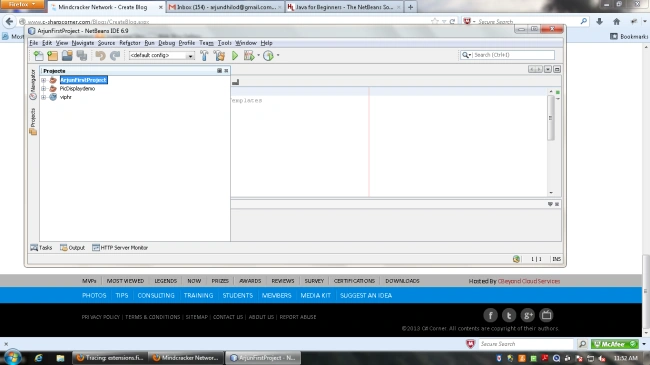Open the Run menu
The height and width of the screenshot is (365, 650).
click(149, 43)
